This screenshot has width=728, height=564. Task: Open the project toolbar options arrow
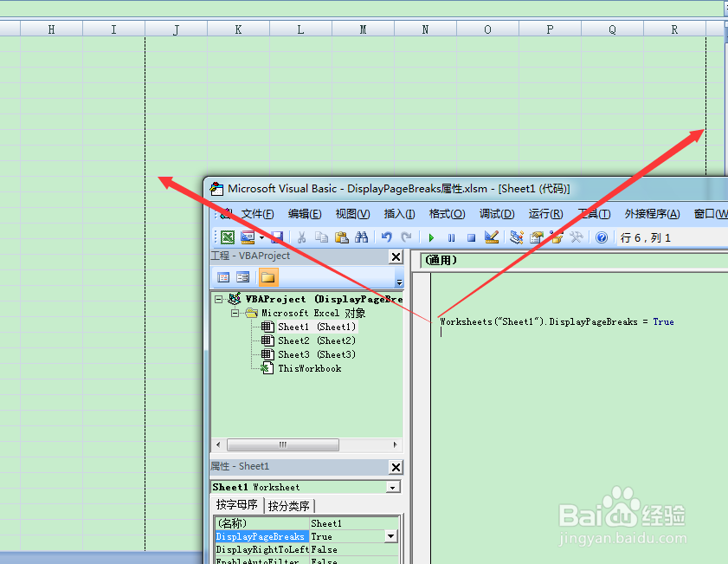click(x=399, y=282)
